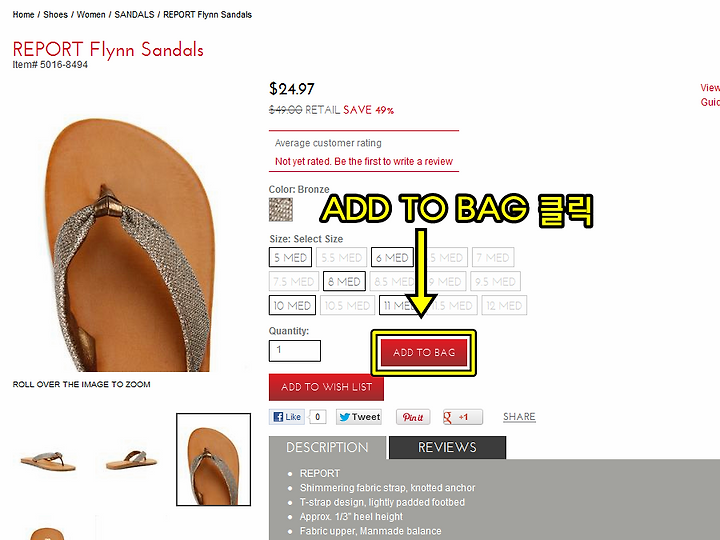Click the ADD TO BAG button

point(424,352)
